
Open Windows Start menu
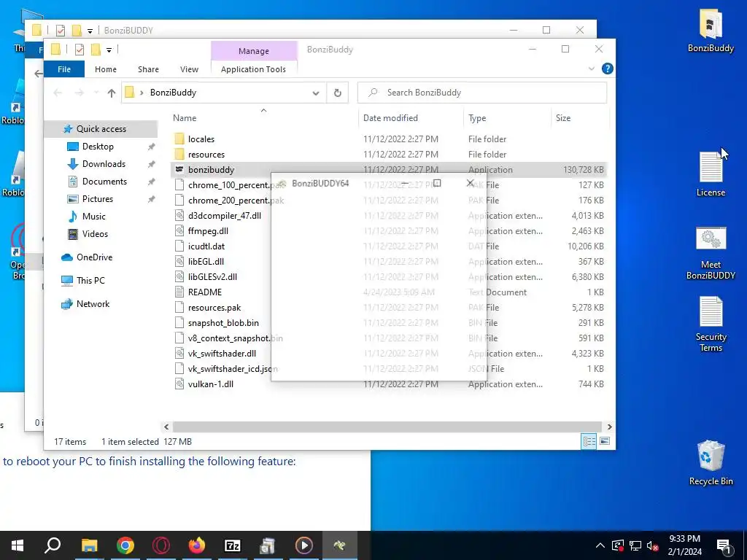coord(18,545)
